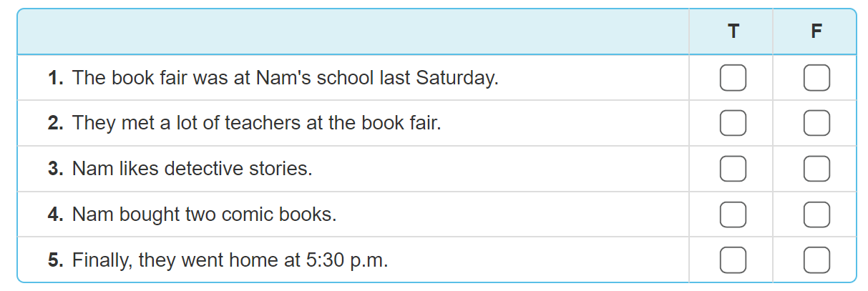Click the bold number 5 label
The width and height of the screenshot is (868, 291).
pyautogui.click(x=56, y=260)
